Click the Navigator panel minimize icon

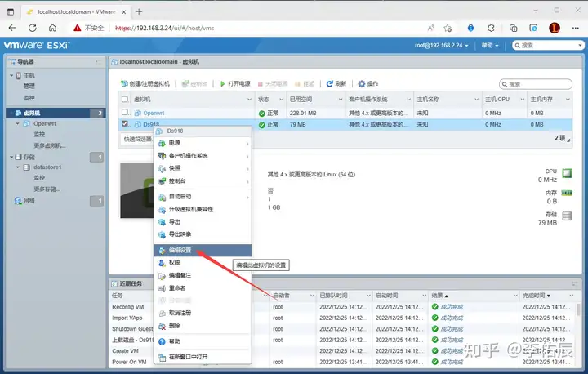tap(98, 62)
